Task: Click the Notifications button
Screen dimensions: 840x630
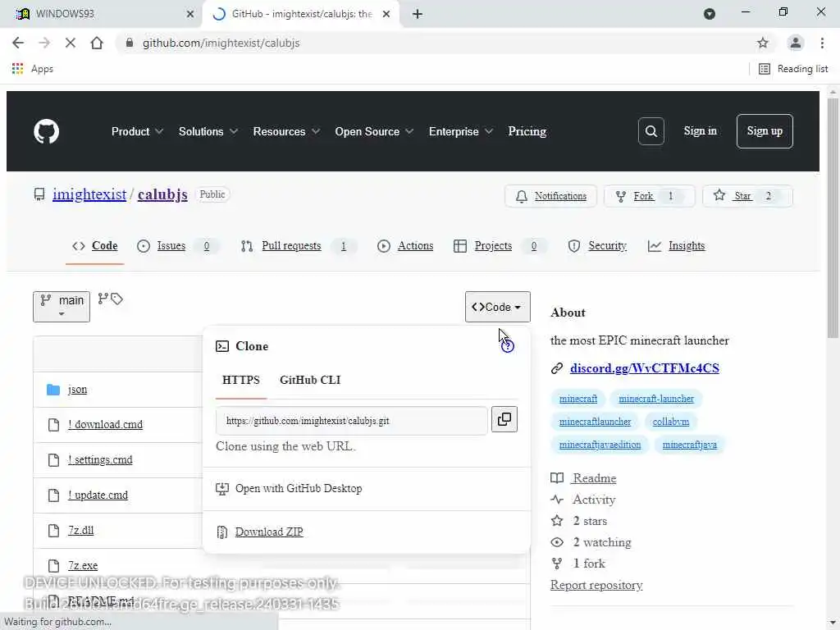Action: [550, 196]
